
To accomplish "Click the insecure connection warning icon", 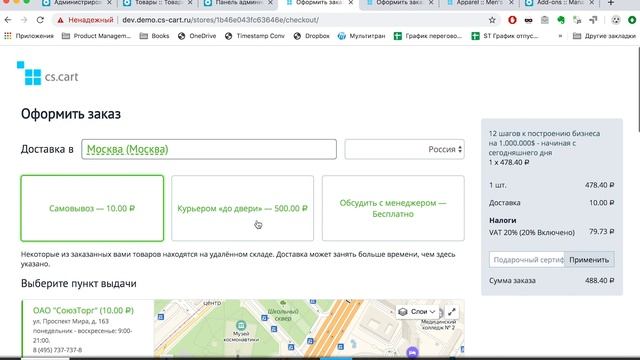I will coord(60,20).
